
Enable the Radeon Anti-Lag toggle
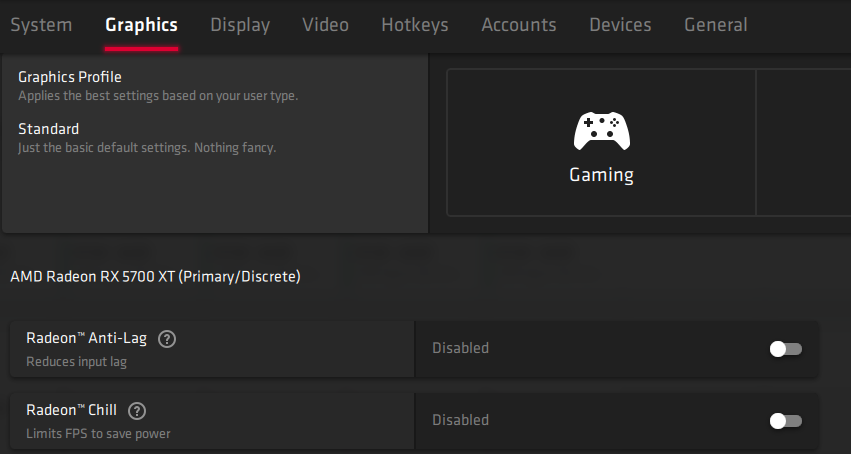(785, 349)
